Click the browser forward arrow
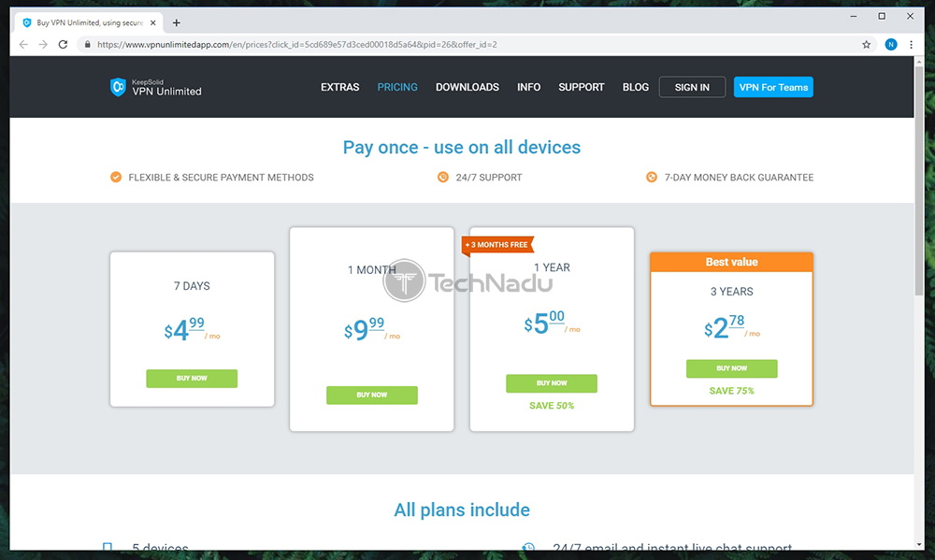The height and width of the screenshot is (560, 935). (43, 44)
